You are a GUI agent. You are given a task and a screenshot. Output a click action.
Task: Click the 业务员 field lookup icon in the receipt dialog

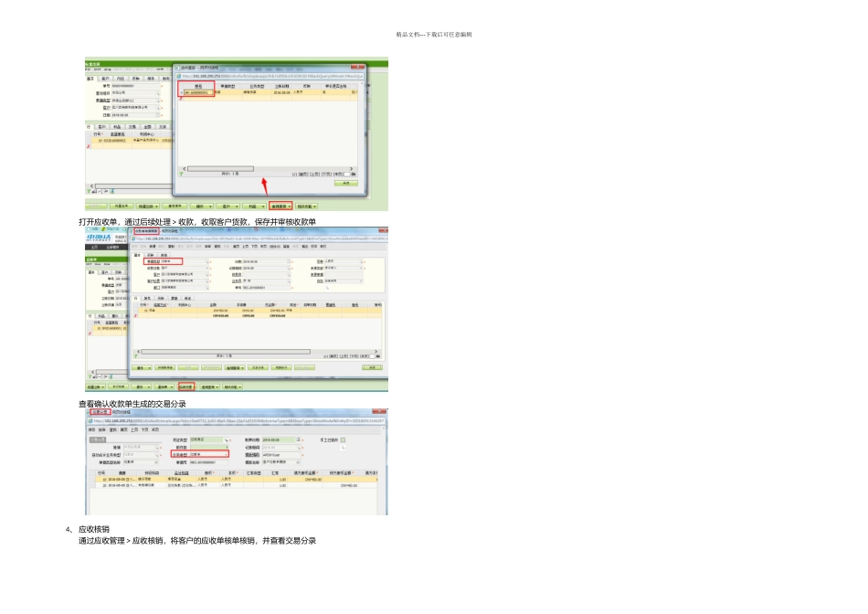[x=289, y=281]
